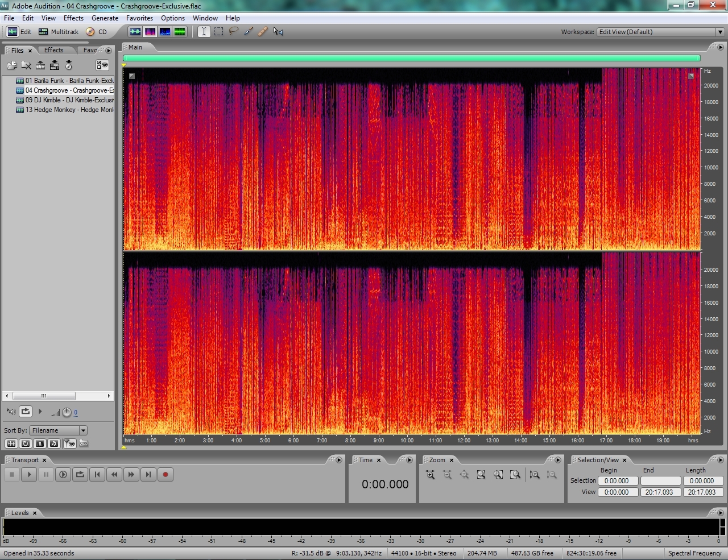Click the Import File folder icon
This screenshot has width=728, height=560.
pos(11,65)
